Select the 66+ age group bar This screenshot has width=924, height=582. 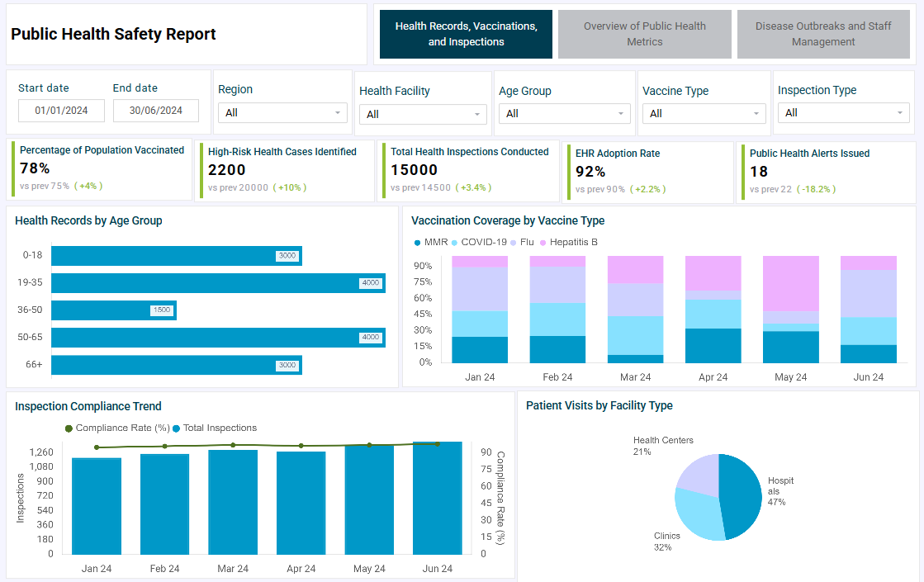coord(177,365)
